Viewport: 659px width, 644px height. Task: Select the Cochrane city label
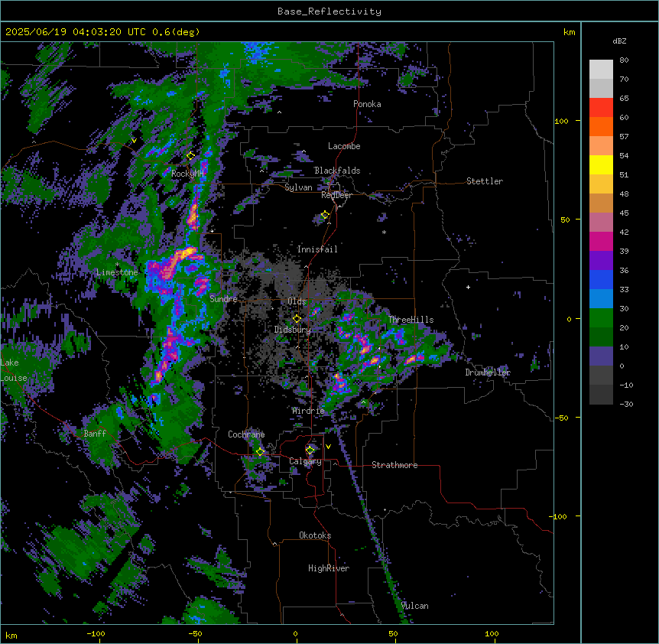point(246,434)
